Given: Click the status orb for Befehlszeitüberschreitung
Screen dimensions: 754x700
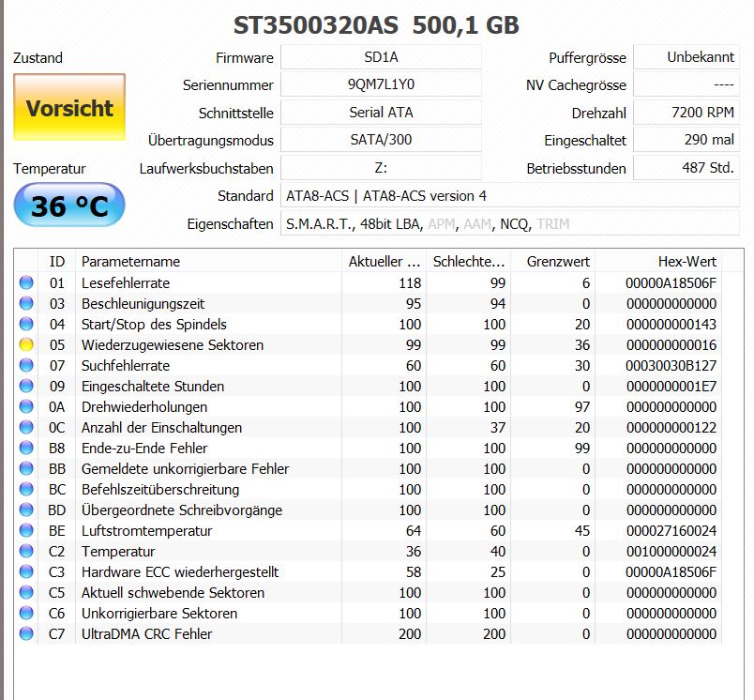Looking at the screenshot, I should coord(26,489).
